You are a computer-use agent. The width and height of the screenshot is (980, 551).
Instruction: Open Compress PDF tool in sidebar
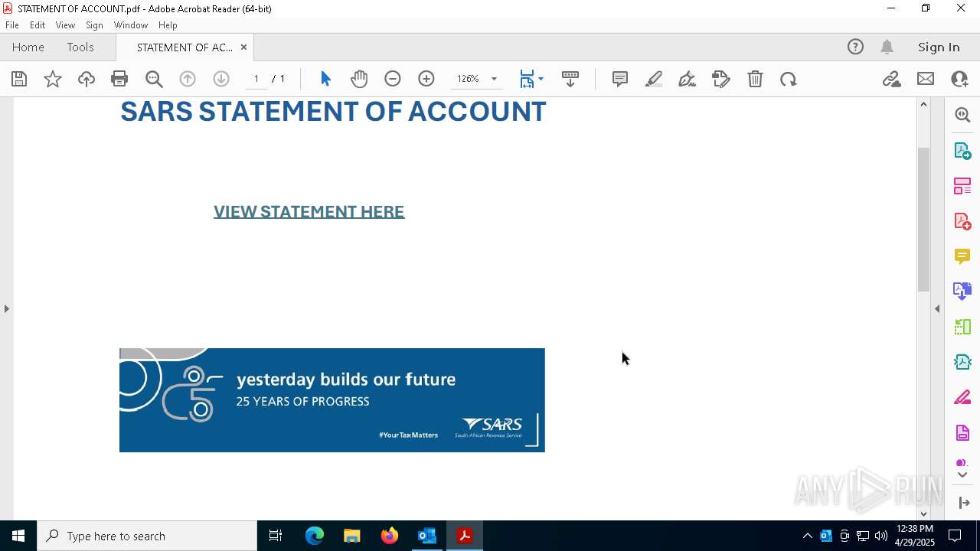(962, 362)
